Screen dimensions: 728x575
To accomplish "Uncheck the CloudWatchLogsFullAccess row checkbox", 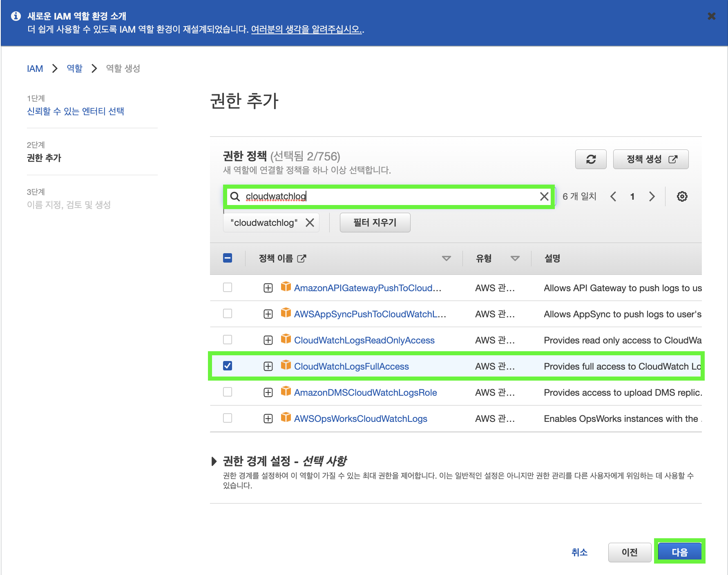I will click(x=228, y=366).
